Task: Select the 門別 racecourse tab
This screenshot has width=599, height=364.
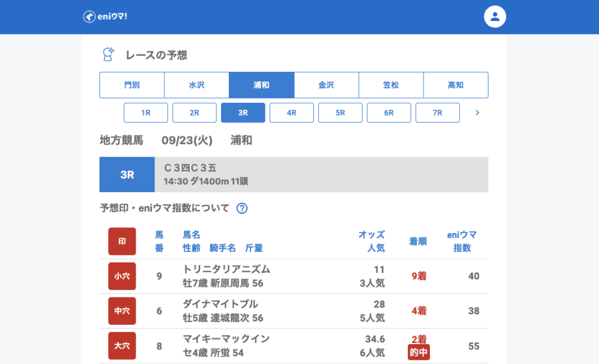Action: pos(132,85)
